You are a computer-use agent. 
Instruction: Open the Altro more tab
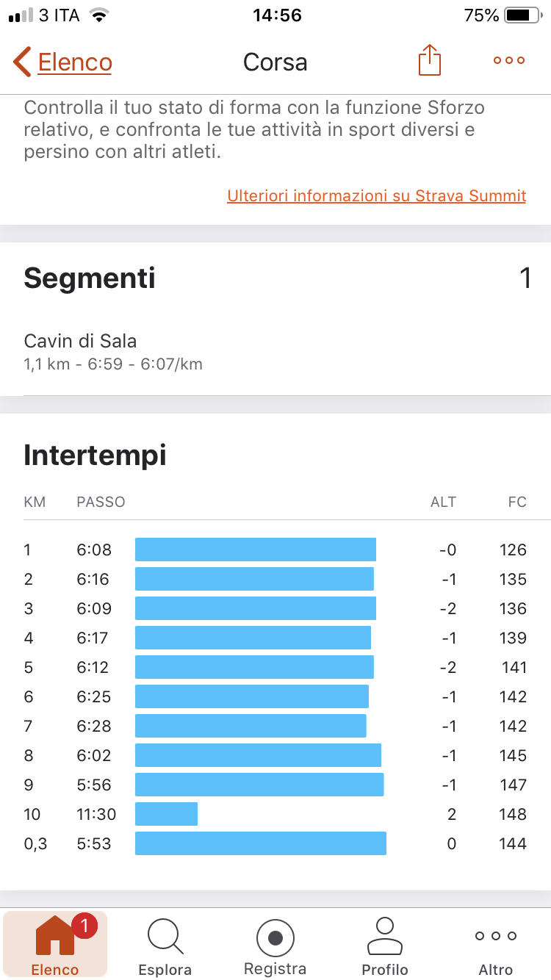496,936
